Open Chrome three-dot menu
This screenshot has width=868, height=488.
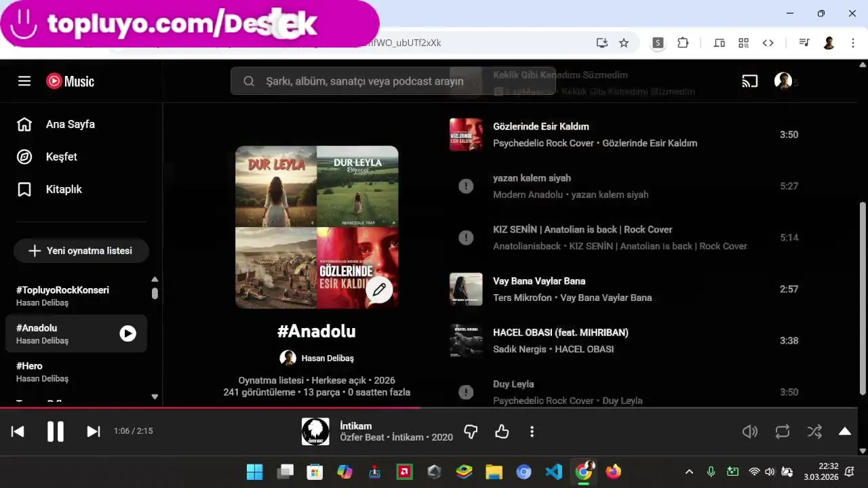pyautogui.click(x=853, y=43)
